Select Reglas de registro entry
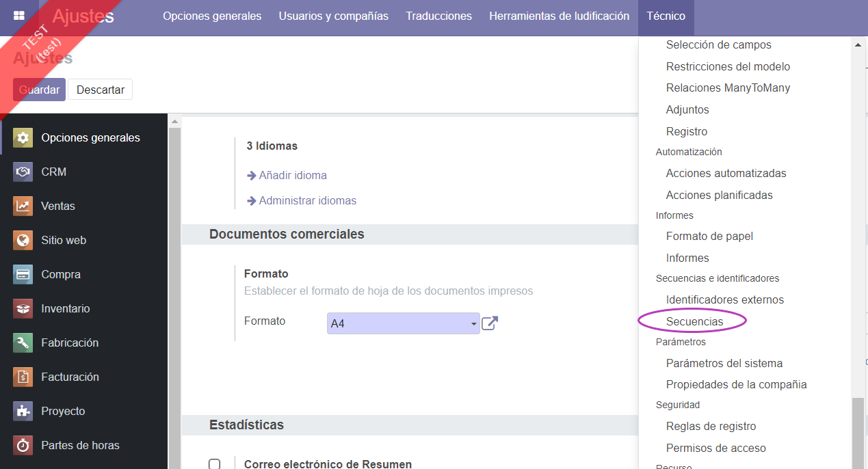This screenshot has height=469, width=868. coord(711,427)
